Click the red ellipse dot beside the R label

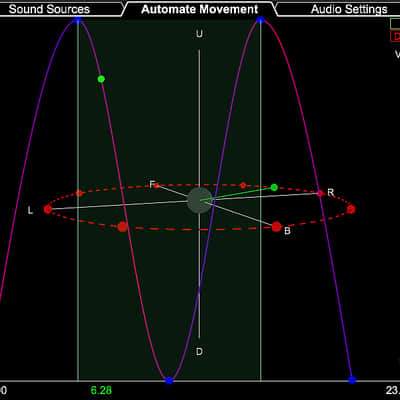coord(320,193)
